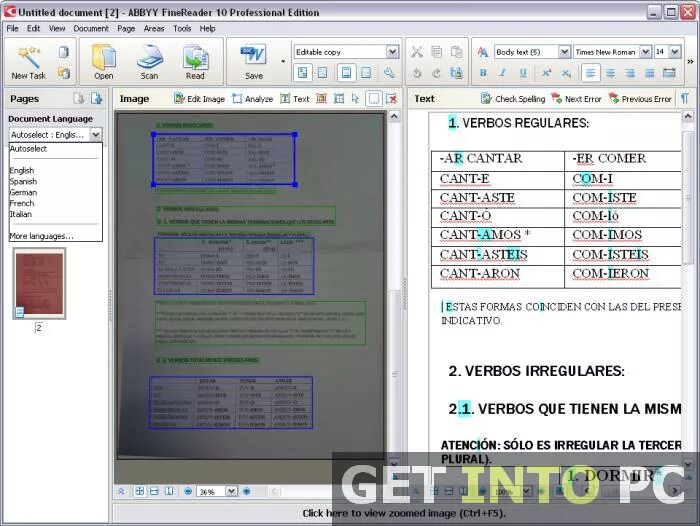Click here to view zoomed image bar
Screen dimensions: 700x526
(404, 513)
